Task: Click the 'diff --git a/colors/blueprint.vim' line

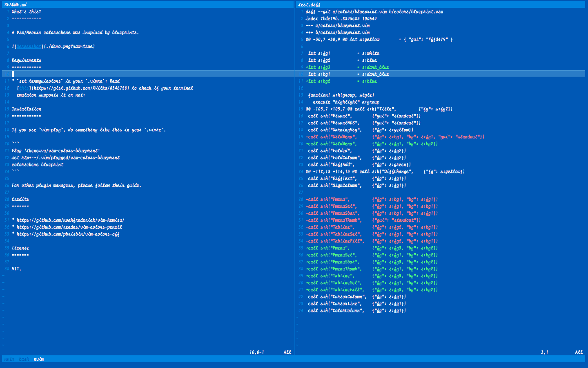Action: 374,11
